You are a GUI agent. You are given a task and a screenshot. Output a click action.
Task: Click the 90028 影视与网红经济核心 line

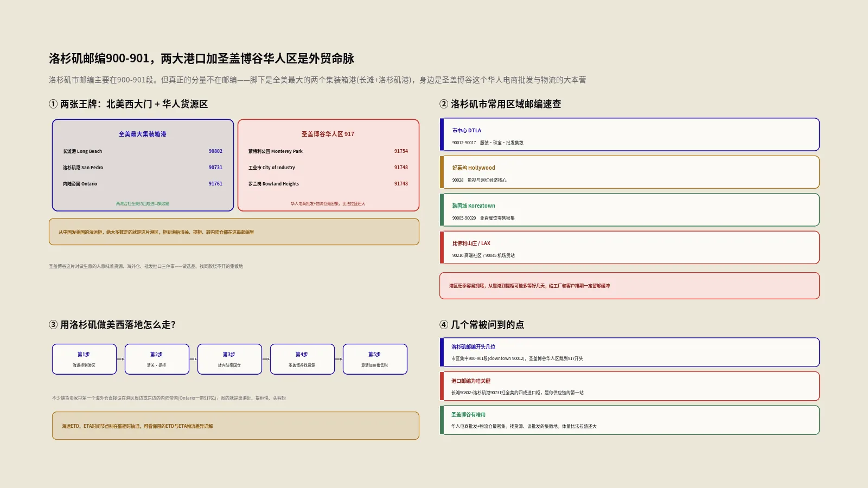tap(479, 180)
